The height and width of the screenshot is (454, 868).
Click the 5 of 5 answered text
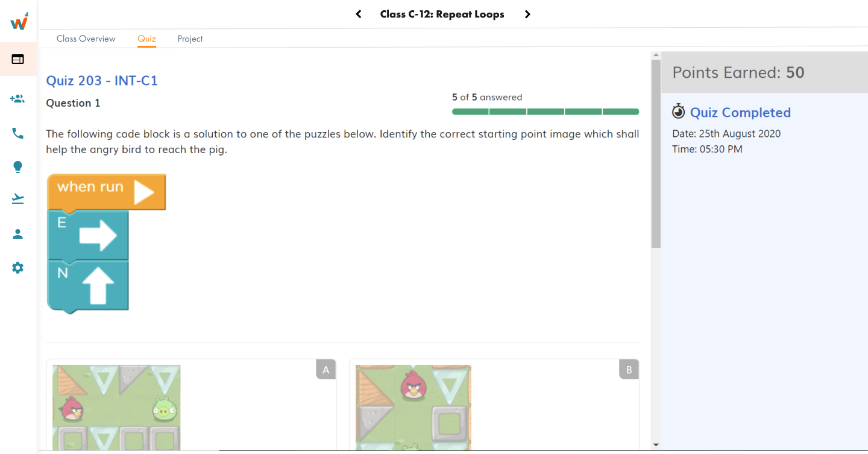(x=487, y=97)
